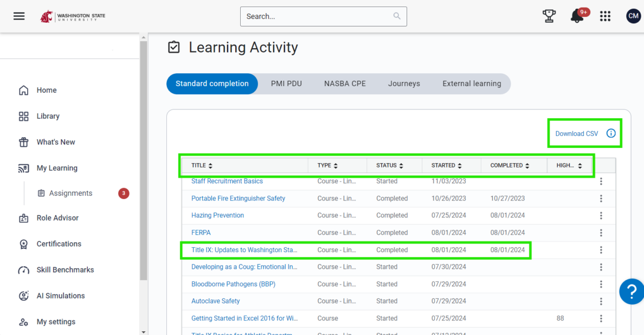This screenshot has width=644, height=335.
Task: Expand the options for Autoclave Safety row
Action: pos(601,301)
